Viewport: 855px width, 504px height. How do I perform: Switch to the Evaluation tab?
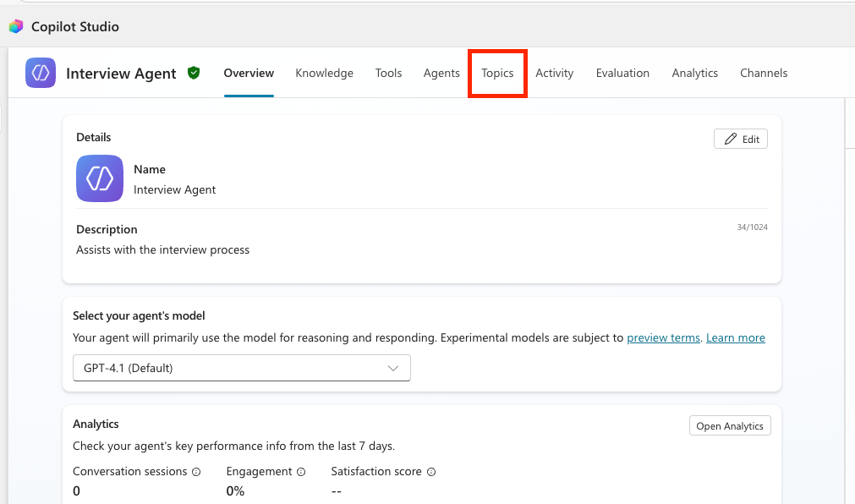[x=622, y=74]
